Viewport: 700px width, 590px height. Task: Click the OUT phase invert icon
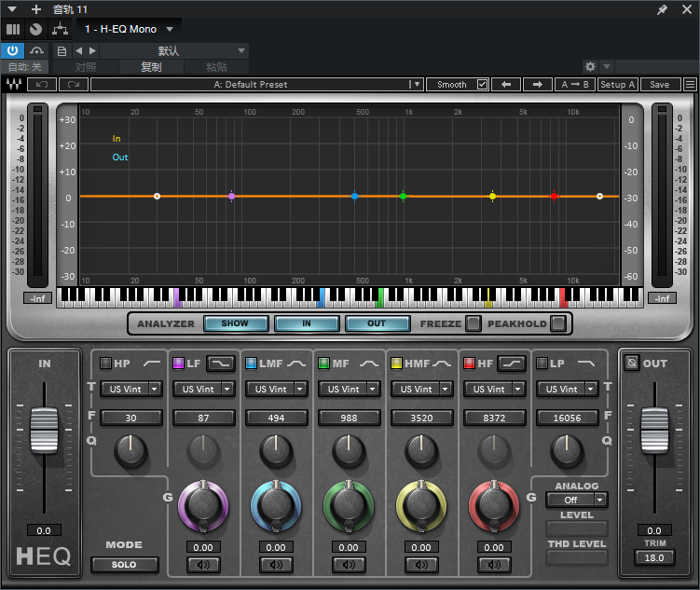(x=632, y=363)
